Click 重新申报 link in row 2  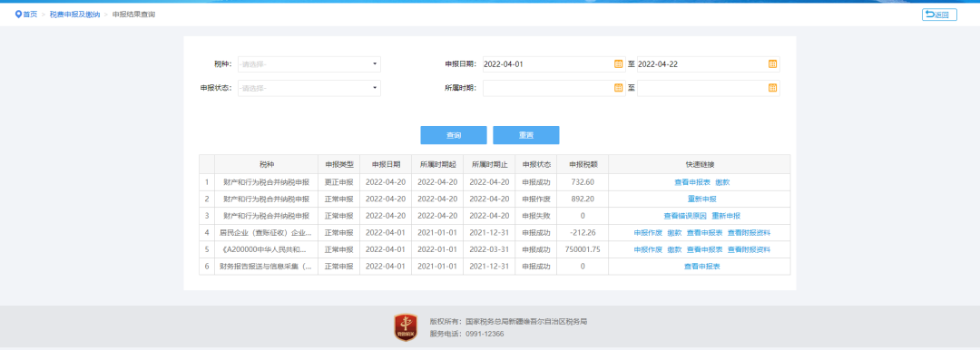coord(701,199)
